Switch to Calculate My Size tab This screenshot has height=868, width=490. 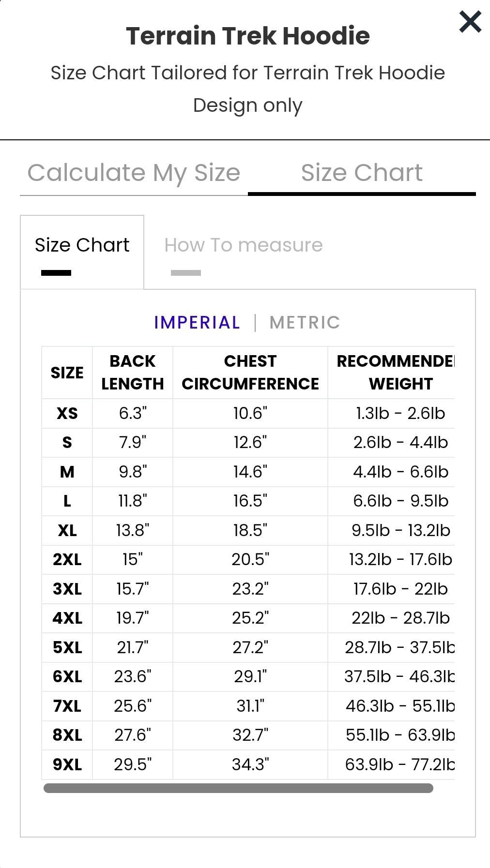tap(134, 173)
